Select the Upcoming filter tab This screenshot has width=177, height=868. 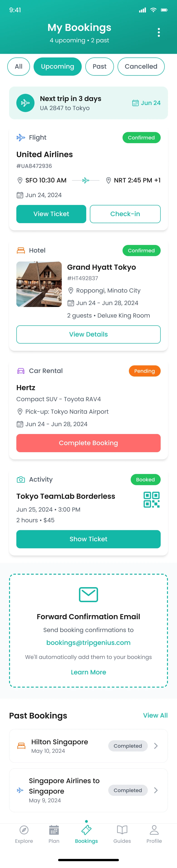[58, 66]
